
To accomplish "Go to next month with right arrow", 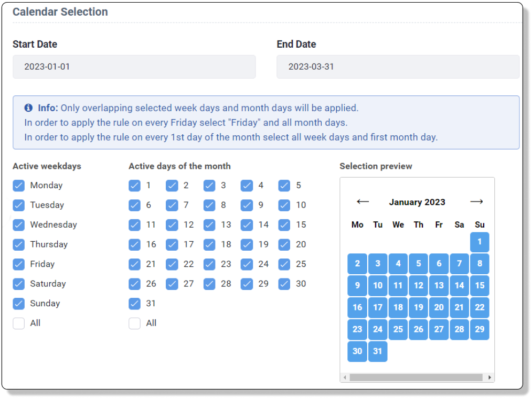I will 476,202.
